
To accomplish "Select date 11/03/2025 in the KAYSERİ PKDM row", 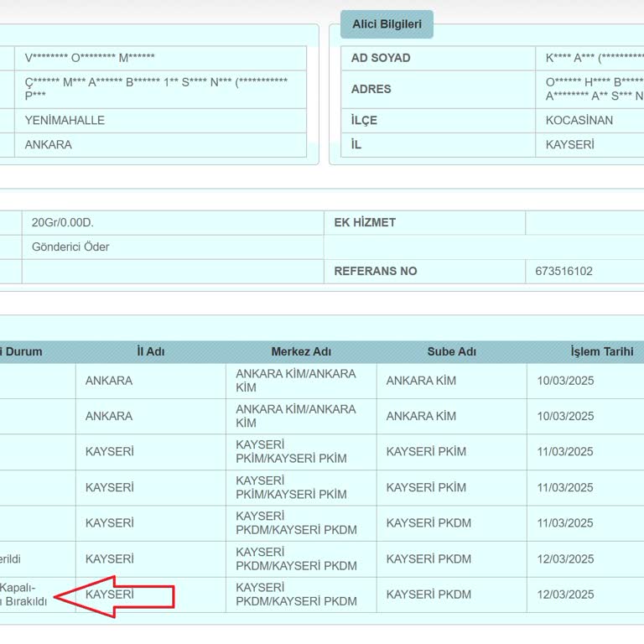I will tap(565, 523).
